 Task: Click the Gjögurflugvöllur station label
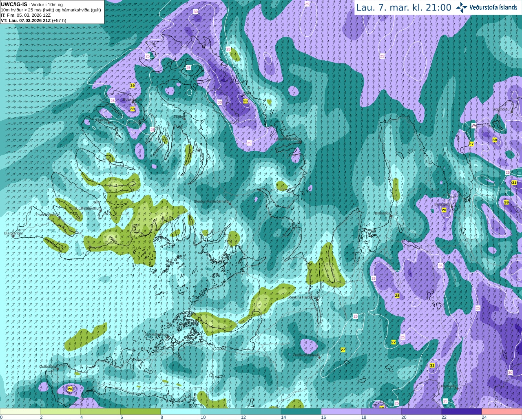click(288, 139)
